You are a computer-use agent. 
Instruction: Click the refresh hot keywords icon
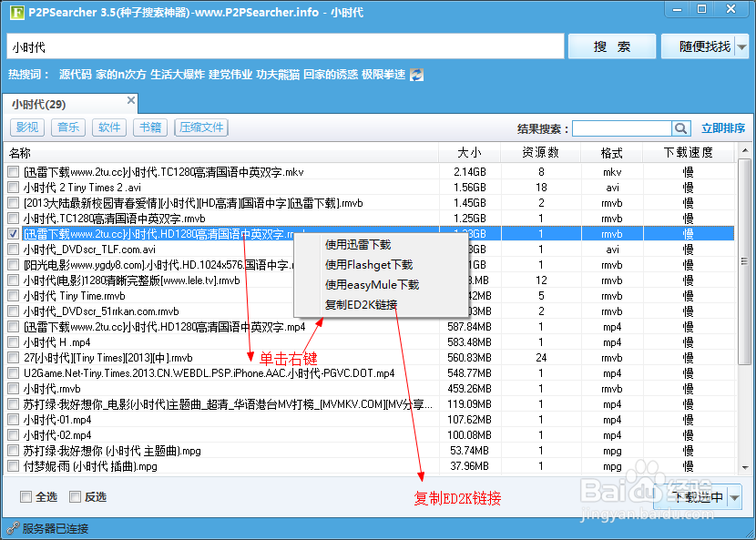416,75
